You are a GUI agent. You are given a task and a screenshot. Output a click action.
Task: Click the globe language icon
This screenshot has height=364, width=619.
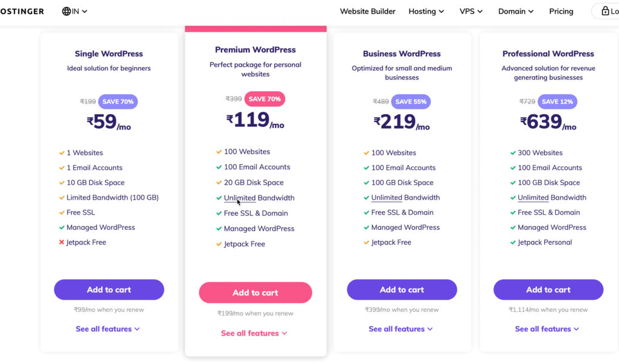coord(66,12)
